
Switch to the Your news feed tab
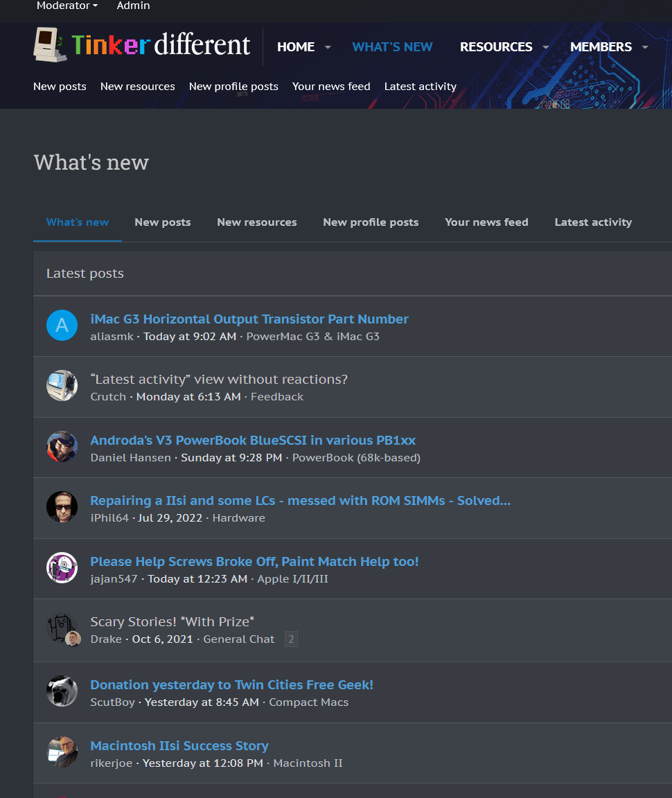[x=487, y=222]
